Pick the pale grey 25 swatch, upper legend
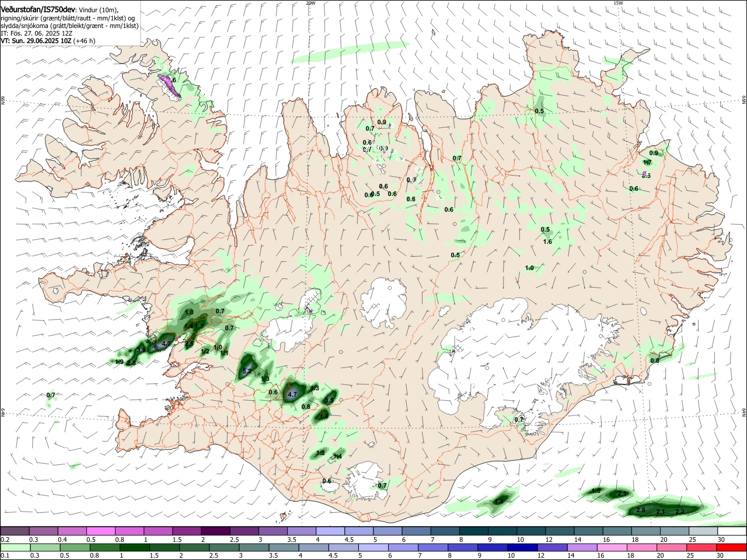The image size is (747, 560). (x=704, y=531)
